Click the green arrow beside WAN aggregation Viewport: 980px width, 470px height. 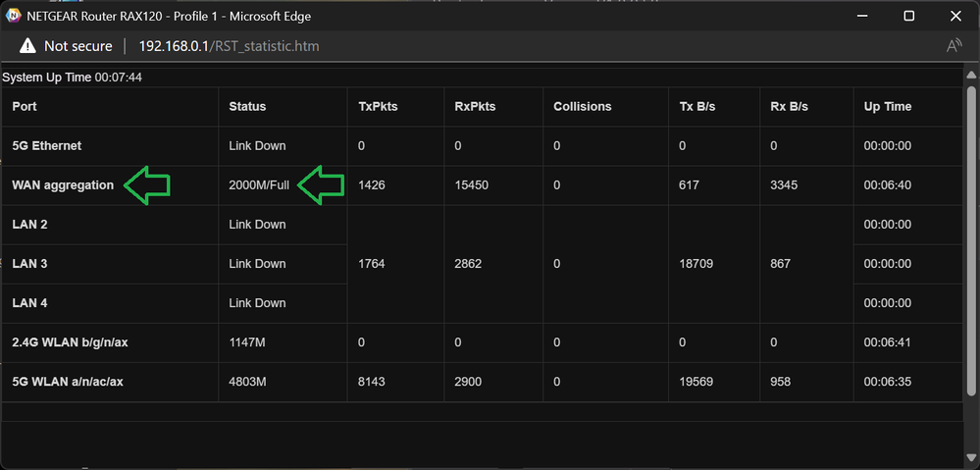(x=147, y=184)
